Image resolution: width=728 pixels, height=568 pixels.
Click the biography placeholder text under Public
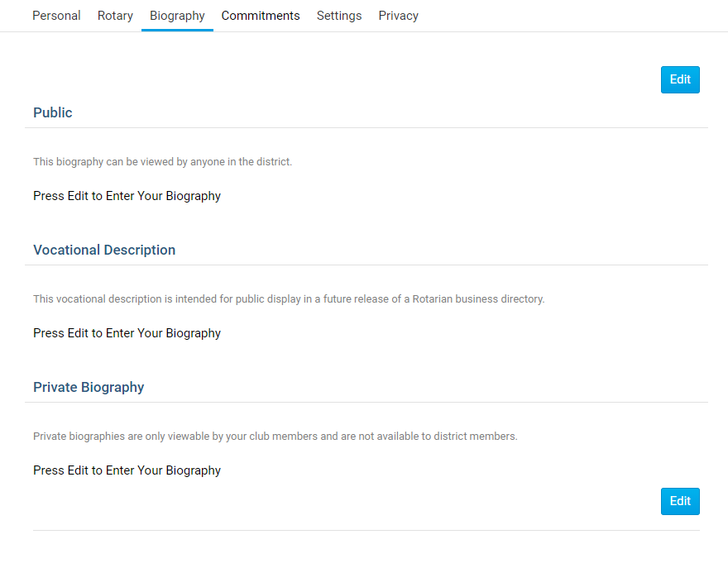coord(127,196)
